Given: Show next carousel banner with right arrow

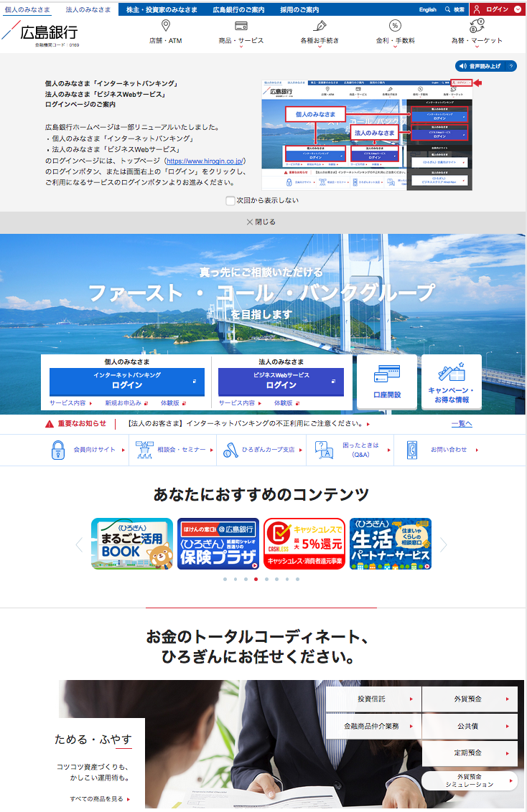Looking at the screenshot, I should click(x=443, y=544).
